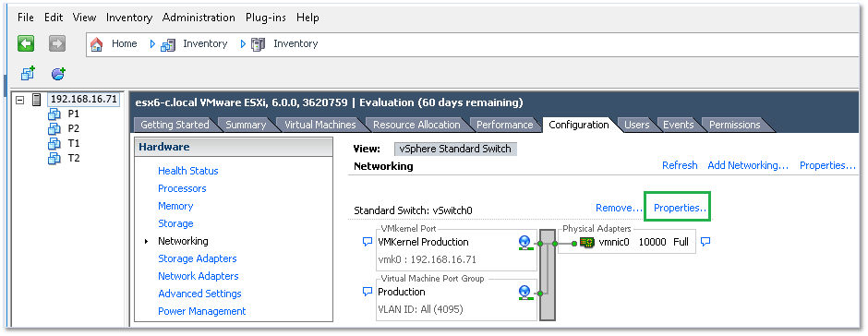Image resolution: width=868 pixels, height=336 pixels.
Task: Open Health Status in Hardware list
Action: coord(188,171)
